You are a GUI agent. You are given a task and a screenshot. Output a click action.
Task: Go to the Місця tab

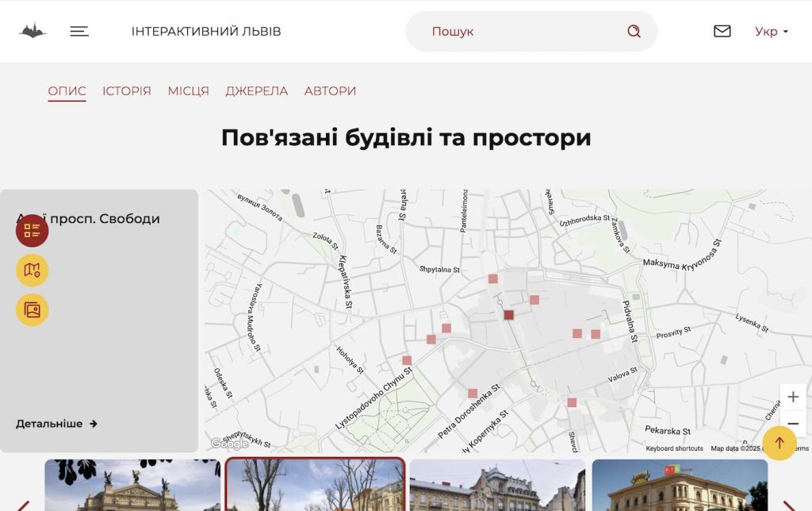tap(188, 91)
